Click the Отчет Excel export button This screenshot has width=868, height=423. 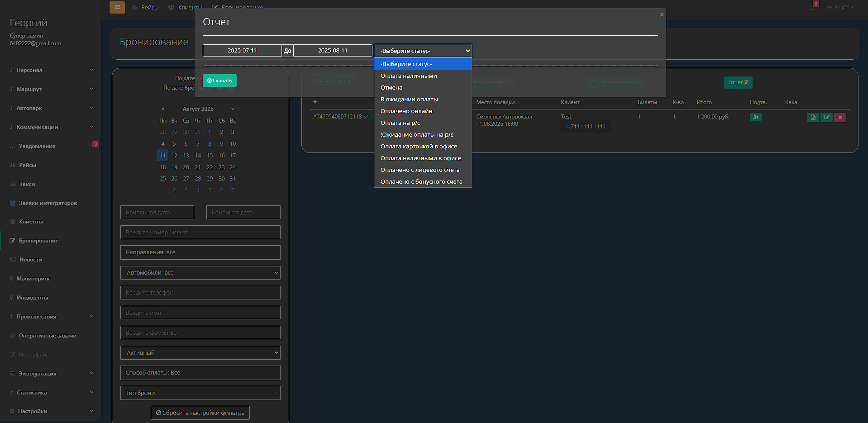coord(738,82)
